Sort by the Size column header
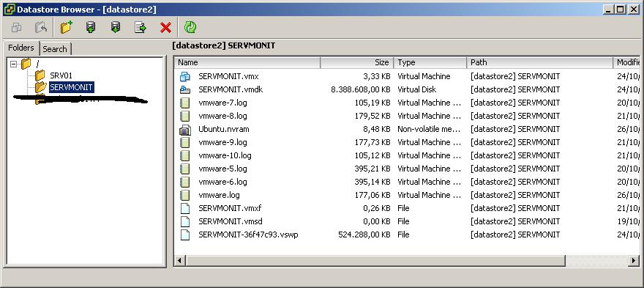Screen dimensions: 644x288 (357, 62)
